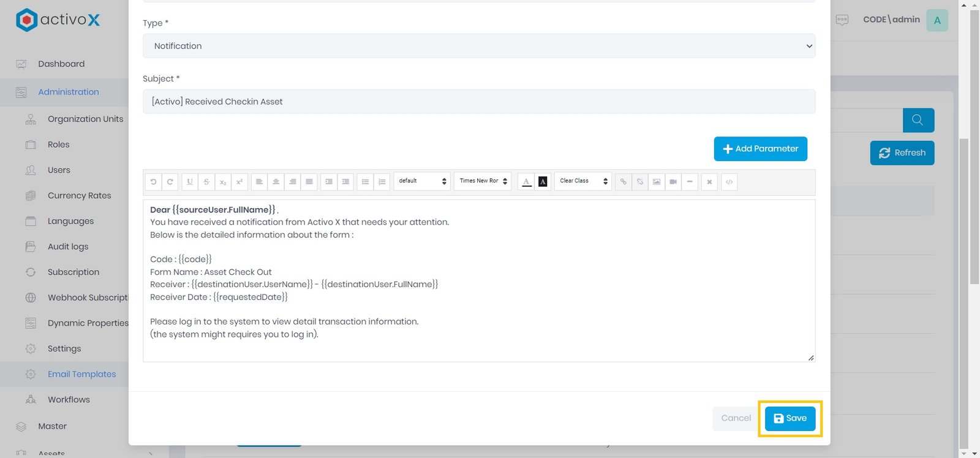Click the CODE\admin username
Viewport: 980px width, 458px height.
[x=891, y=20]
